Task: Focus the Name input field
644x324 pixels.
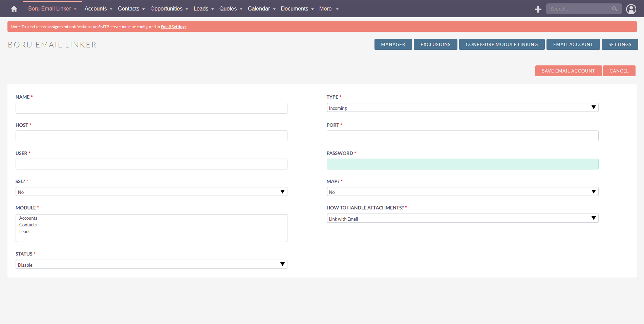Action: click(151, 108)
